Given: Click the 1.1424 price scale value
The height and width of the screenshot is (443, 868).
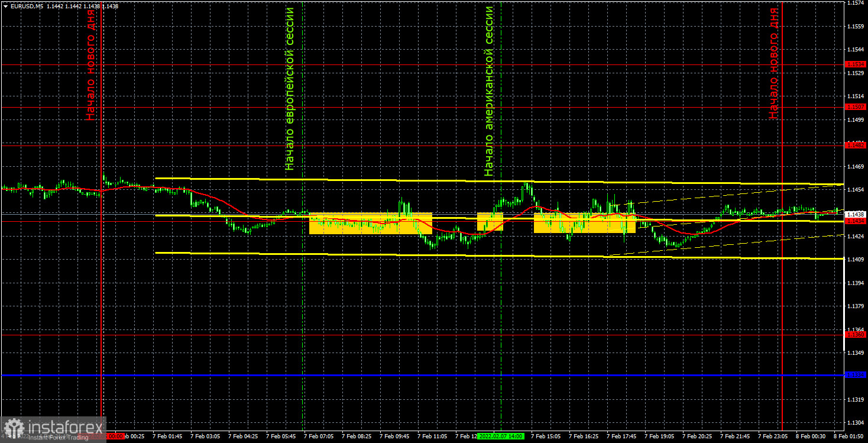Looking at the screenshot, I should click(856, 236).
